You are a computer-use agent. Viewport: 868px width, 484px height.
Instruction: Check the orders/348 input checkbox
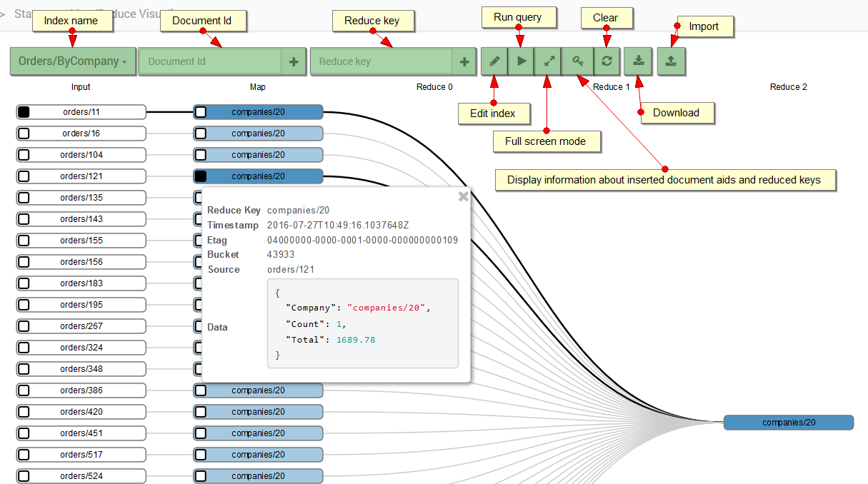(24, 369)
